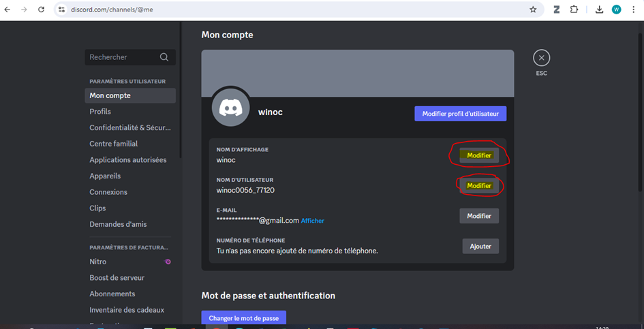This screenshot has height=329, width=644.
Task: Click the winoc Discord avatar
Action: pos(230,108)
